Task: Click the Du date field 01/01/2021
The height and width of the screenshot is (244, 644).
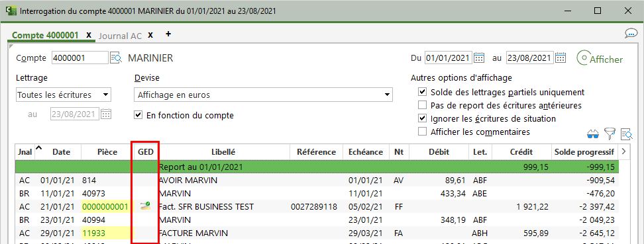Action: [x=448, y=58]
